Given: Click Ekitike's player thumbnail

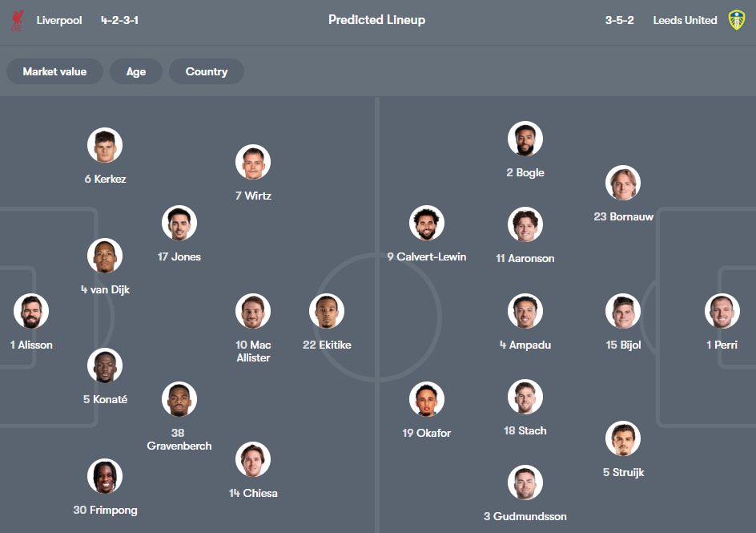Looking at the screenshot, I should click(x=328, y=311).
